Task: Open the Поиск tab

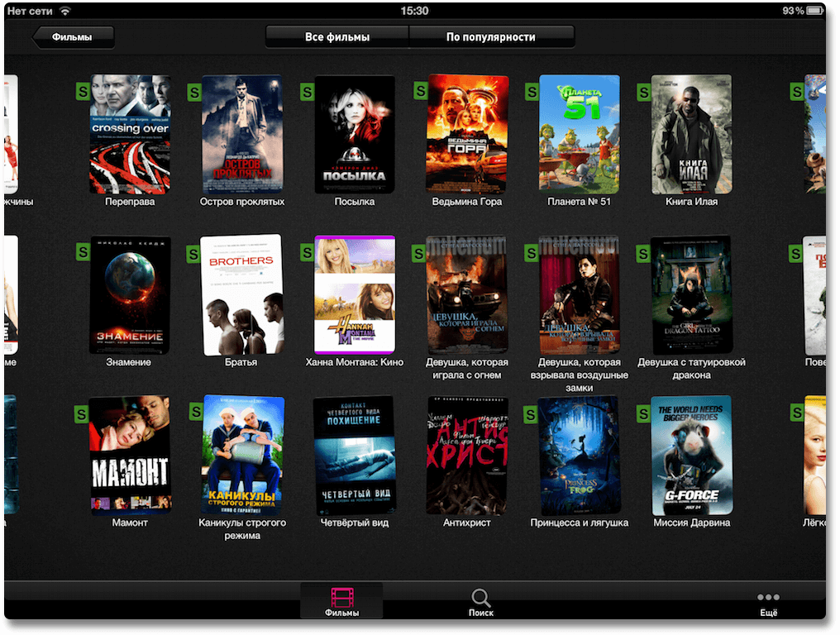Action: pyautogui.click(x=480, y=601)
